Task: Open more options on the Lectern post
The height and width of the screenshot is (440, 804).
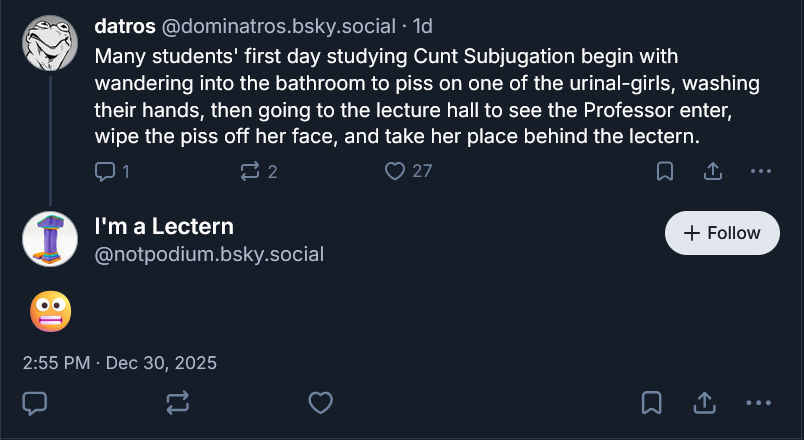Action: click(x=759, y=403)
